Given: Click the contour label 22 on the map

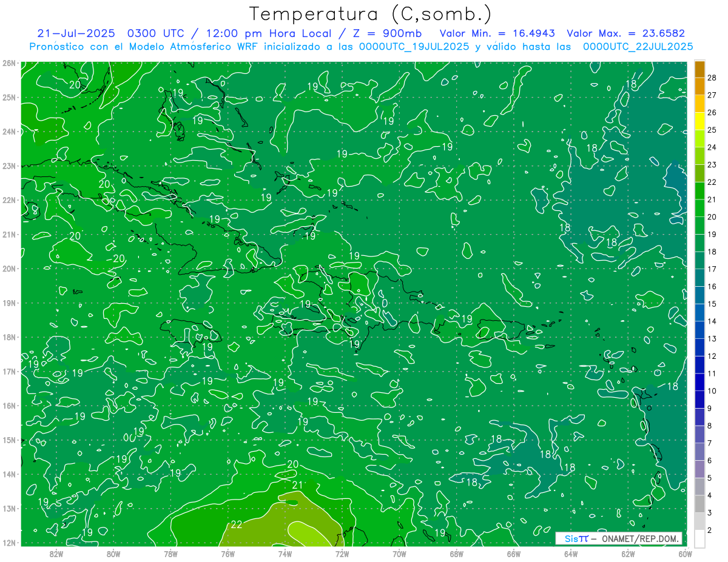Looking at the screenshot, I should point(237,524).
